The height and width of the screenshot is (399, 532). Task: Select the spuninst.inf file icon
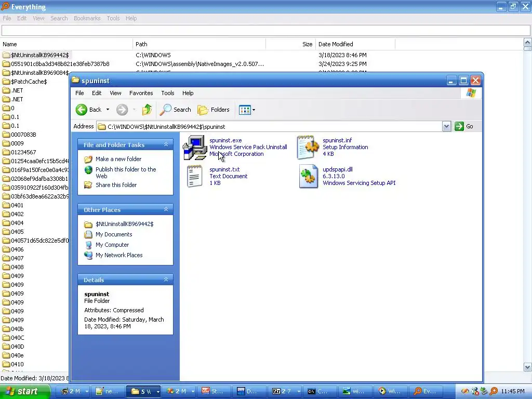pyautogui.click(x=308, y=147)
